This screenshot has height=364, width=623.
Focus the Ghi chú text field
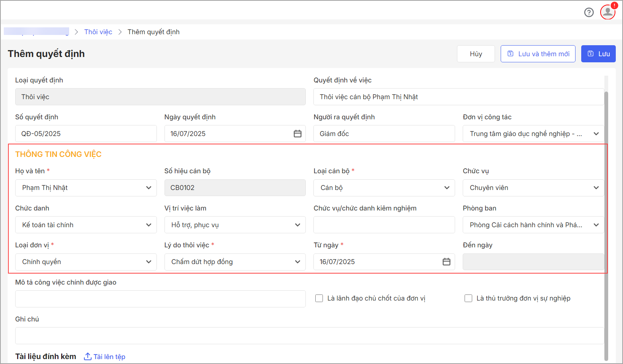click(x=309, y=336)
